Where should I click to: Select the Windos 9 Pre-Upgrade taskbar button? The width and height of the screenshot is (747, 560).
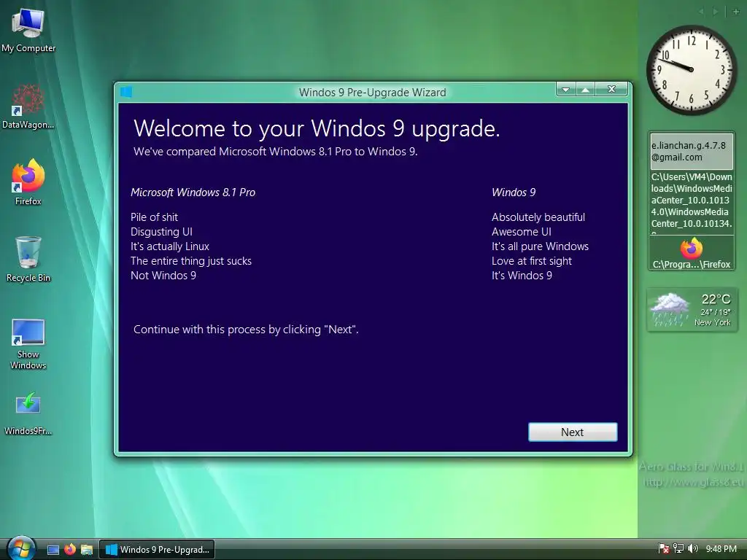click(x=157, y=550)
